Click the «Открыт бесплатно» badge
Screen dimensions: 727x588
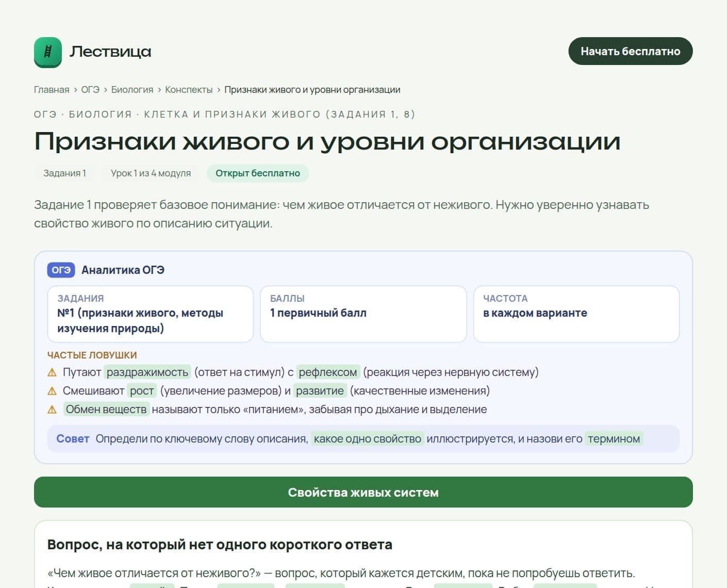[258, 173]
